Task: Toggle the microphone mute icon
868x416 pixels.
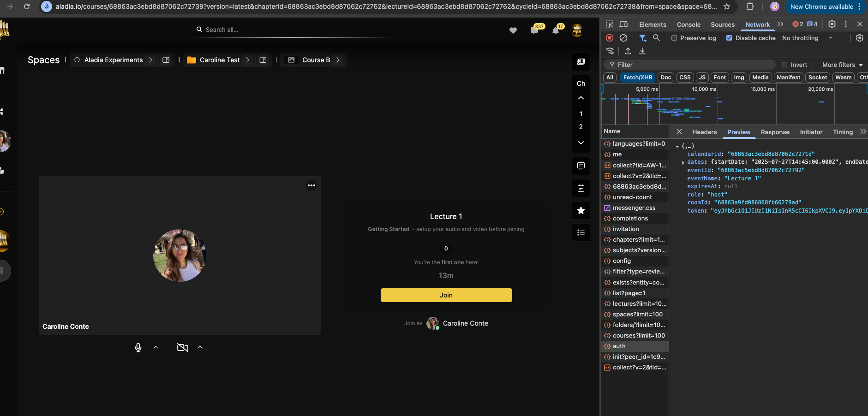Action: tap(138, 347)
